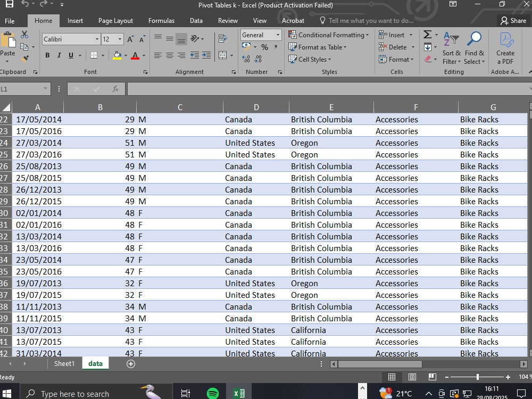Click the AutoSum sigma icon

[x=428, y=35]
